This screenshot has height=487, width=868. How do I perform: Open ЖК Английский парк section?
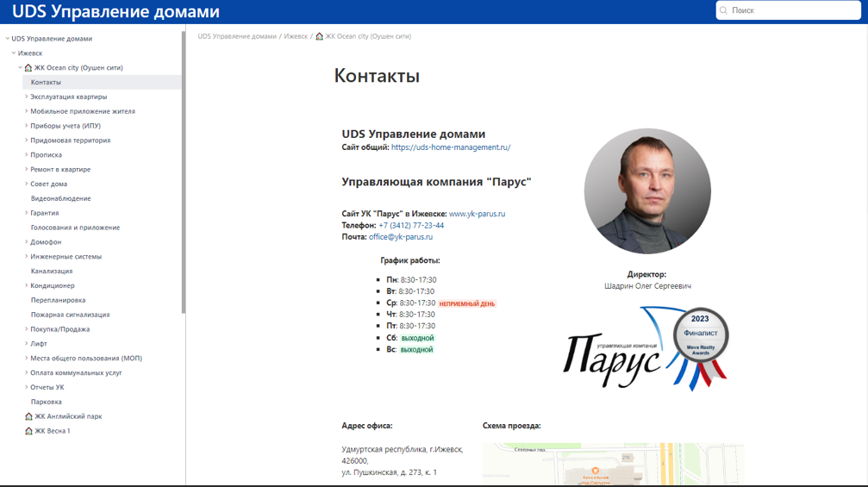point(68,416)
